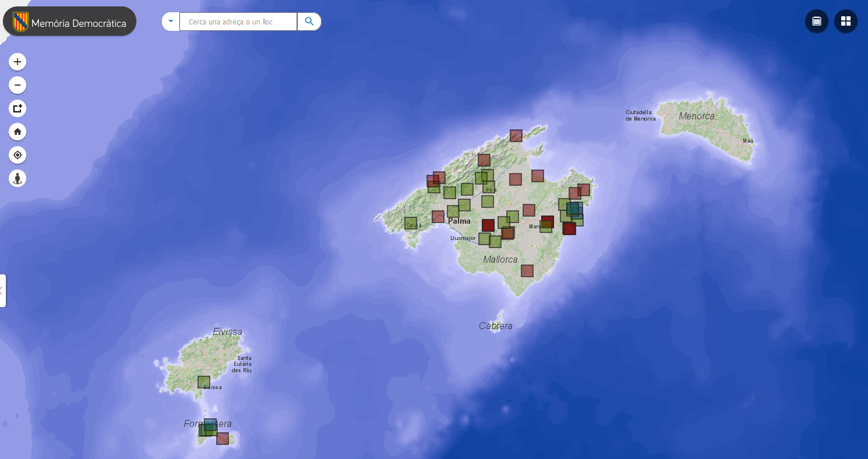Open the attribute table icon at top right

[x=816, y=21]
